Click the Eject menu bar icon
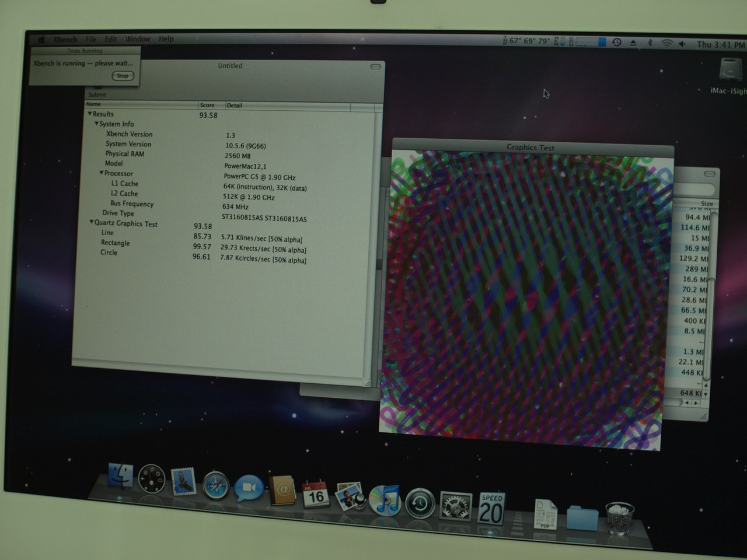This screenshot has width=747, height=560. point(633,43)
